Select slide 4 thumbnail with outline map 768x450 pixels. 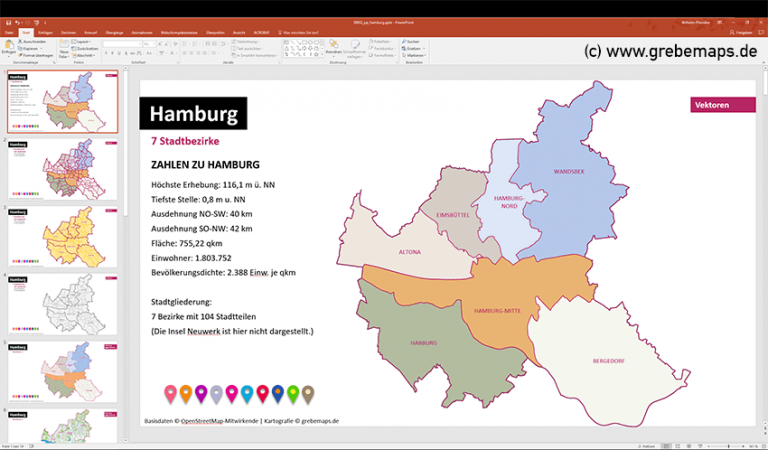[63, 304]
